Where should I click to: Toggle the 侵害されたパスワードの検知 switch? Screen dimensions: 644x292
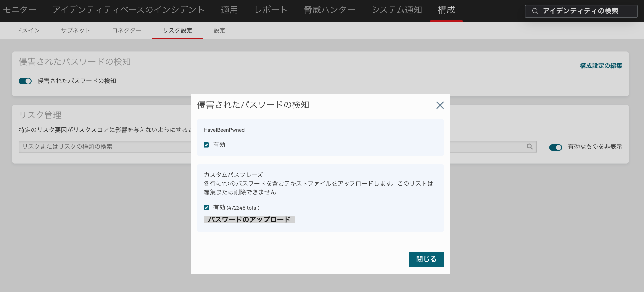click(25, 81)
